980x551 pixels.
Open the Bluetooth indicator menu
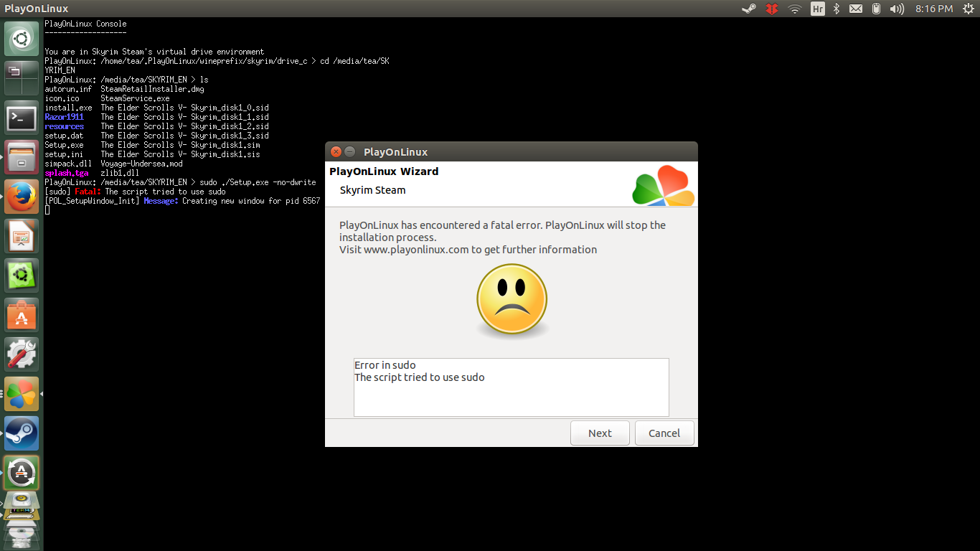tap(837, 9)
